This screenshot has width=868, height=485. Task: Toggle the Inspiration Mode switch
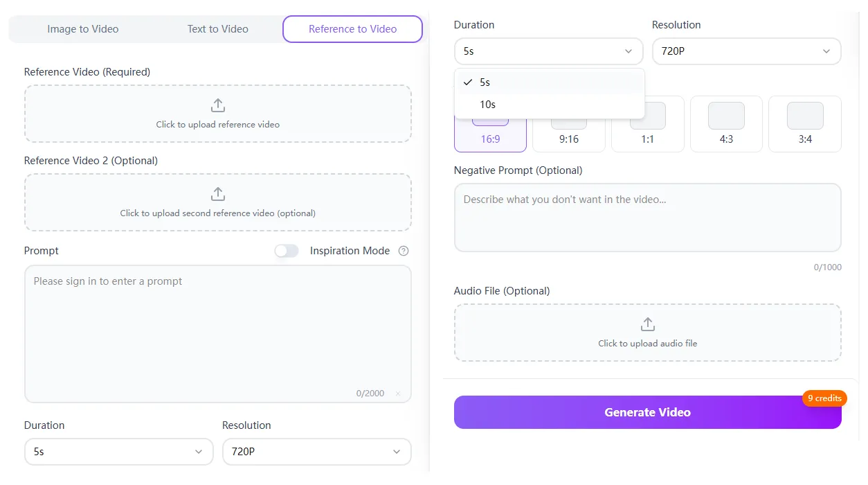tap(287, 251)
